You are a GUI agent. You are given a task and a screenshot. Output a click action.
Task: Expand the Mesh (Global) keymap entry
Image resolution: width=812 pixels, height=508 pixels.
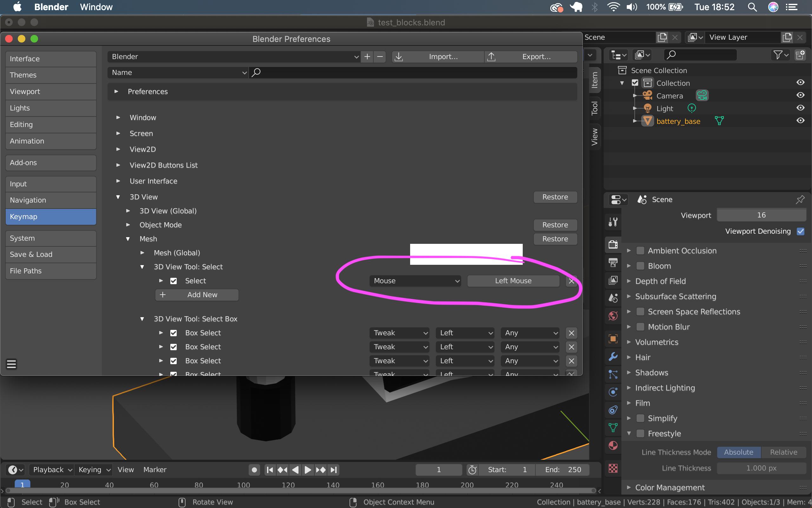tap(142, 253)
